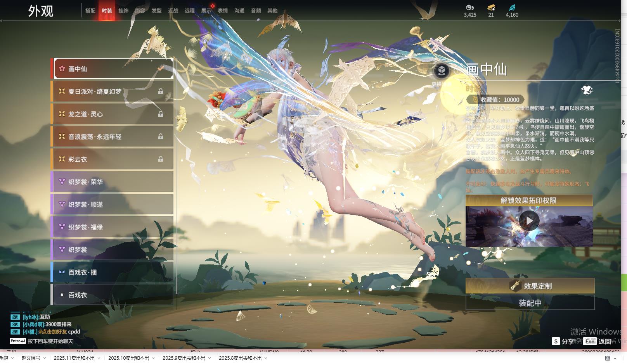The height and width of the screenshot is (364, 627).
Task: Select the 织梦裳 outfit
Action: tap(113, 250)
